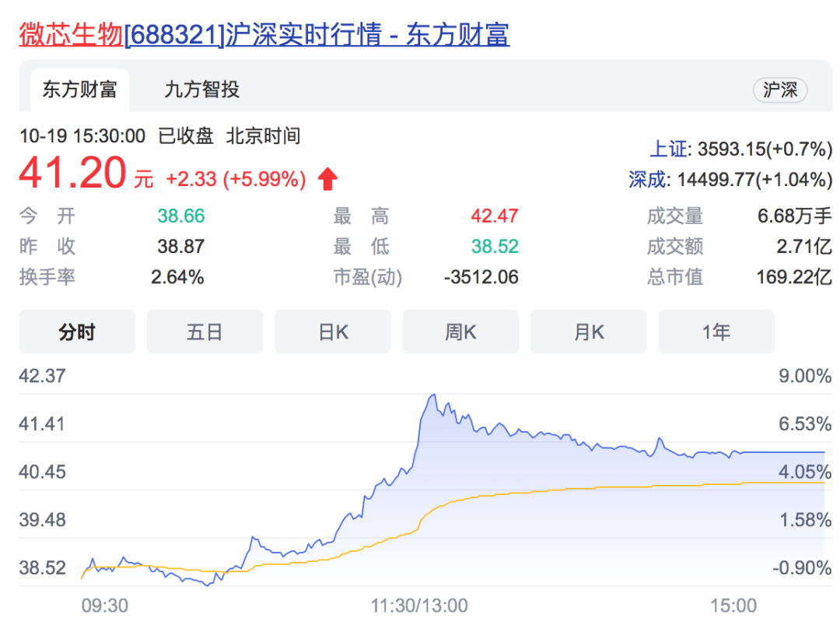Switch to the 东方财富 tab
This screenshot has height=618, width=840.
[79, 90]
